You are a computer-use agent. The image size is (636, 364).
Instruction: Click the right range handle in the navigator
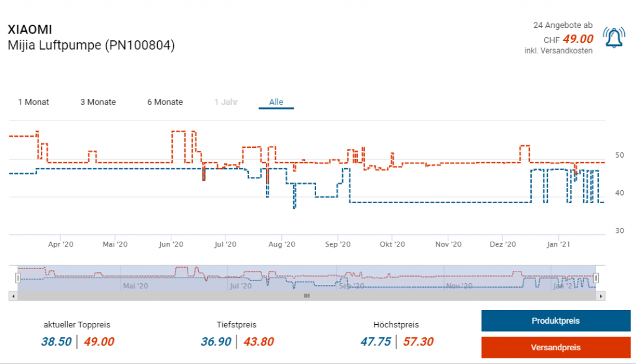pos(596,278)
